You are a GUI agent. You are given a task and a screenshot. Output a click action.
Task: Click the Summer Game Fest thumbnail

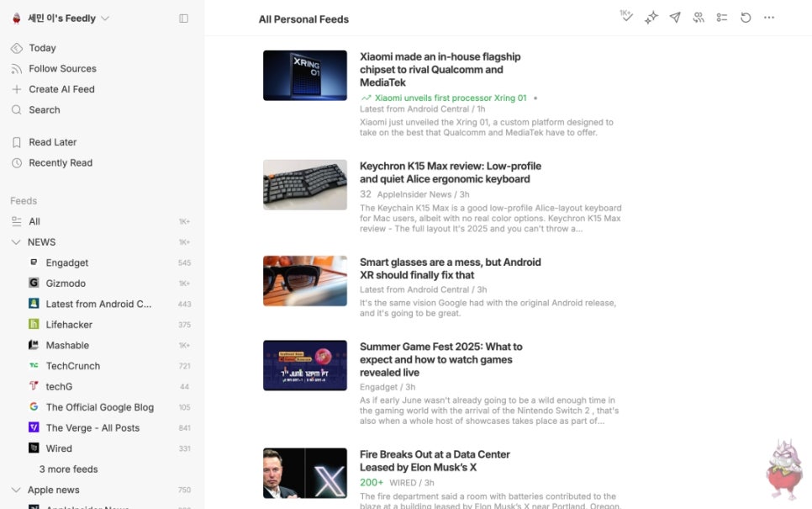click(x=305, y=365)
